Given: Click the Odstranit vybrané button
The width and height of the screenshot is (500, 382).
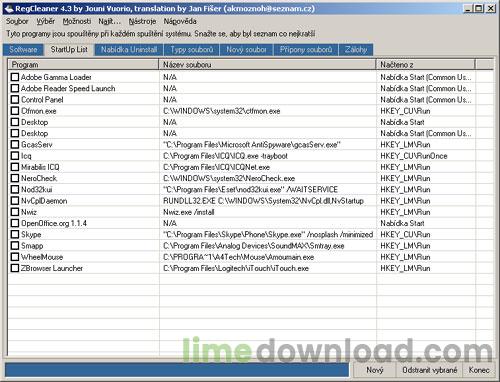Looking at the screenshot, I should click(x=430, y=370).
